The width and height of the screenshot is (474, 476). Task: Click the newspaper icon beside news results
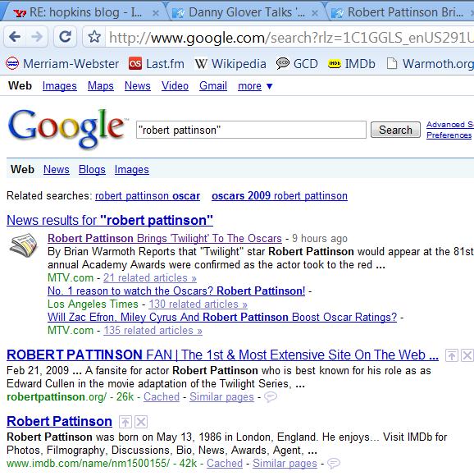(x=23, y=245)
